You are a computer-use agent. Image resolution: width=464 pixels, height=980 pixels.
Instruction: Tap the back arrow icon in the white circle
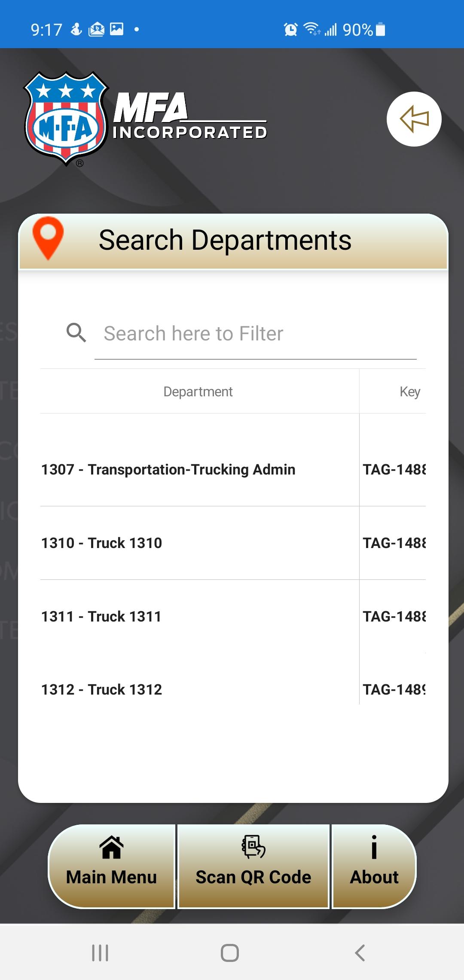(414, 119)
